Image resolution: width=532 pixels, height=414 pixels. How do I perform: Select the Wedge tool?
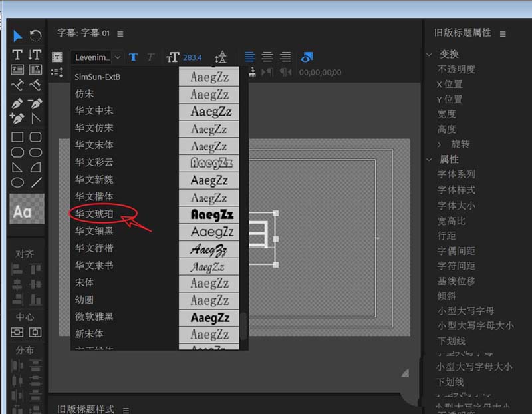pos(17,168)
